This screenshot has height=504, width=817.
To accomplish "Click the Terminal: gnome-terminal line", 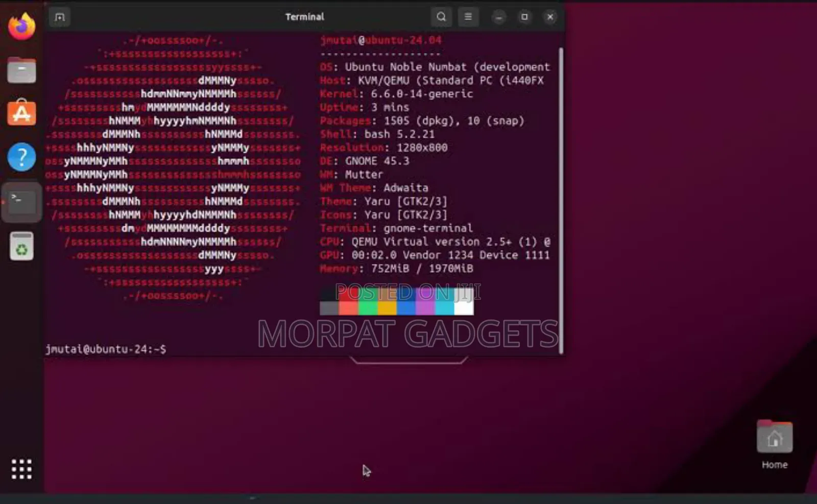I will [x=396, y=228].
